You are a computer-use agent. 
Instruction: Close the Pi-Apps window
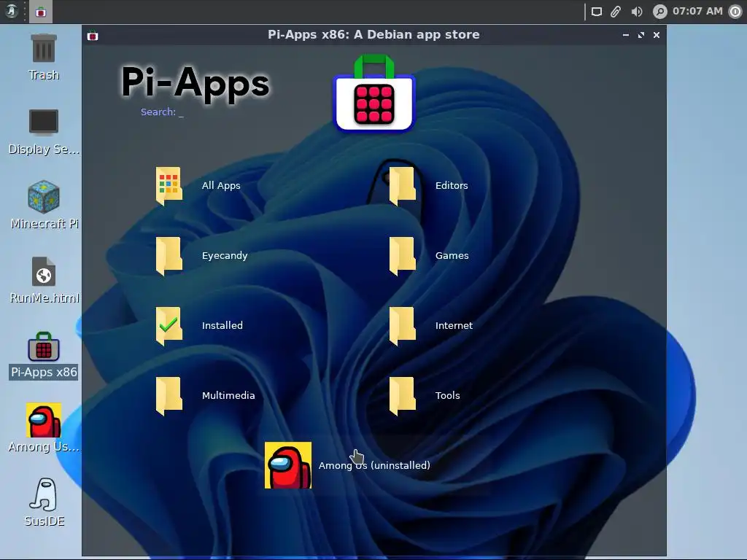[x=657, y=35]
